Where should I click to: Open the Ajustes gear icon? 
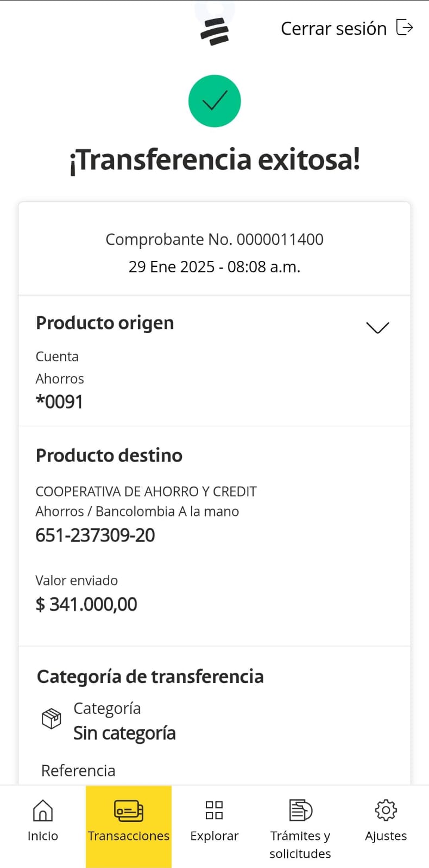tap(386, 810)
